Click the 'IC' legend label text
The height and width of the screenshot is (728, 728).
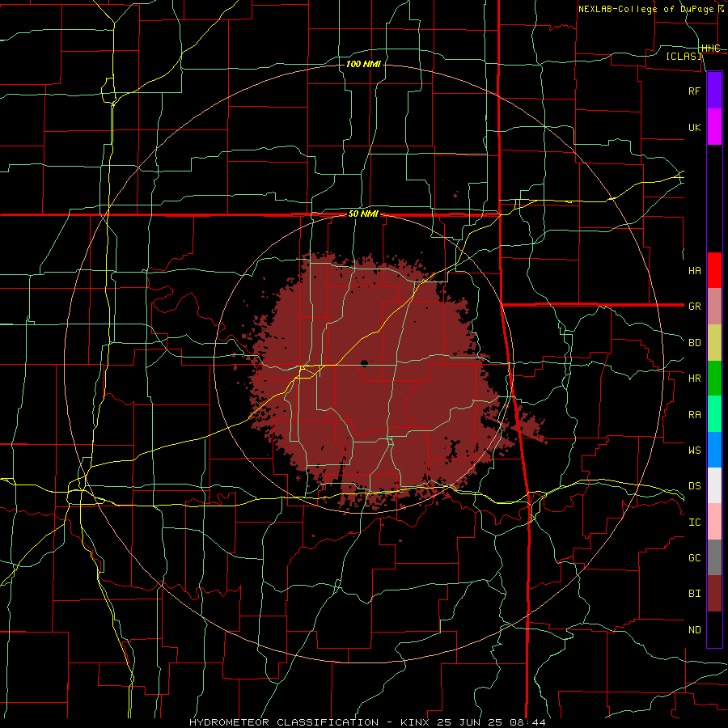pyautogui.click(x=695, y=523)
